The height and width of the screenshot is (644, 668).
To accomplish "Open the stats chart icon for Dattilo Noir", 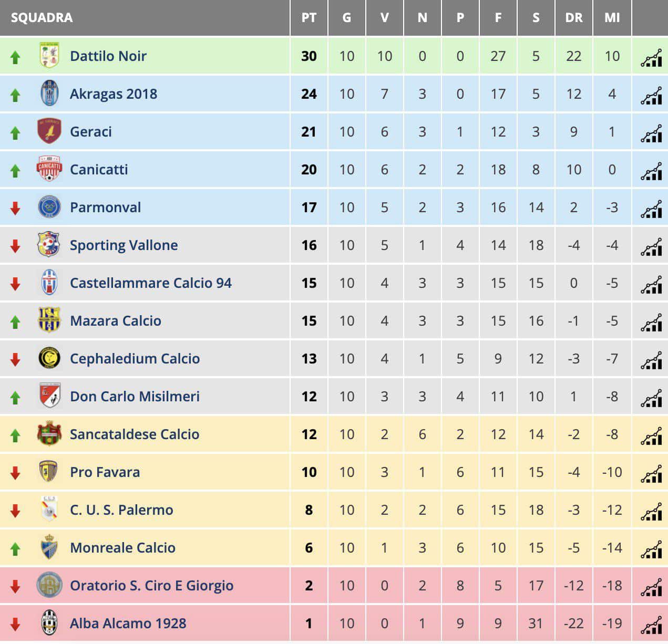I will [651, 57].
